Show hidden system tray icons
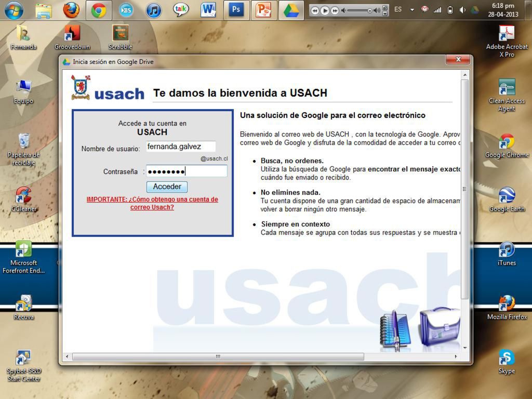This screenshot has height=399, width=532. [x=412, y=10]
